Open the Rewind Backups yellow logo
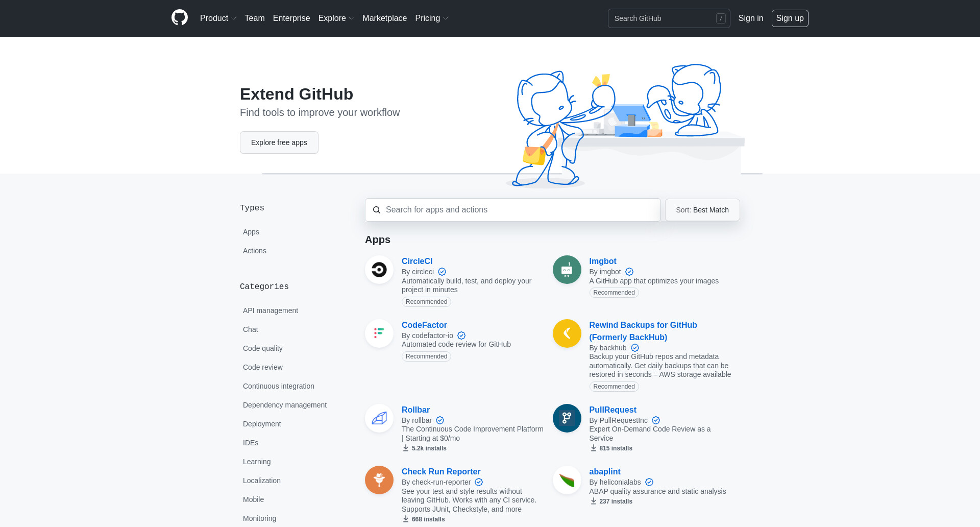Image resolution: width=980 pixels, height=527 pixels. click(x=567, y=333)
